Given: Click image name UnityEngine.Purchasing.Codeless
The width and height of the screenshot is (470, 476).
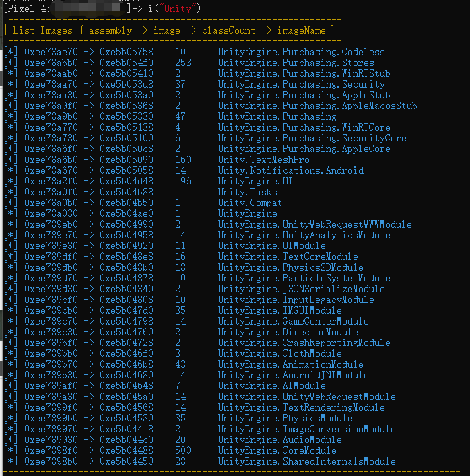Looking at the screenshot, I should click(301, 52).
